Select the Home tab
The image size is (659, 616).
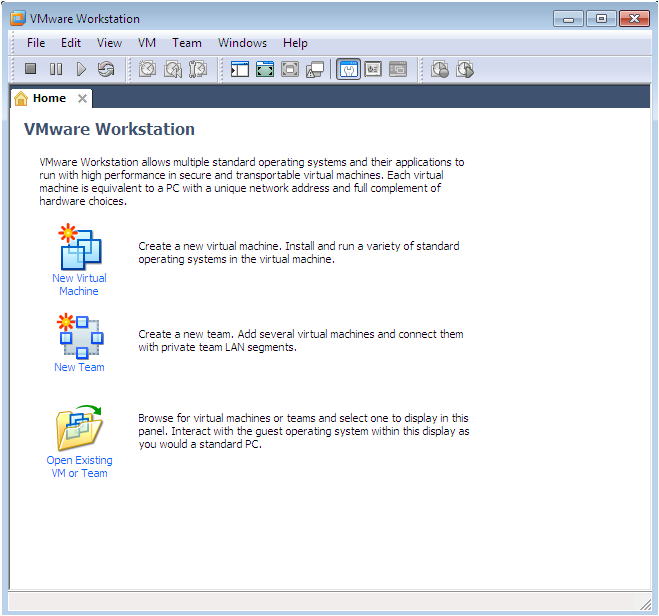50,98
